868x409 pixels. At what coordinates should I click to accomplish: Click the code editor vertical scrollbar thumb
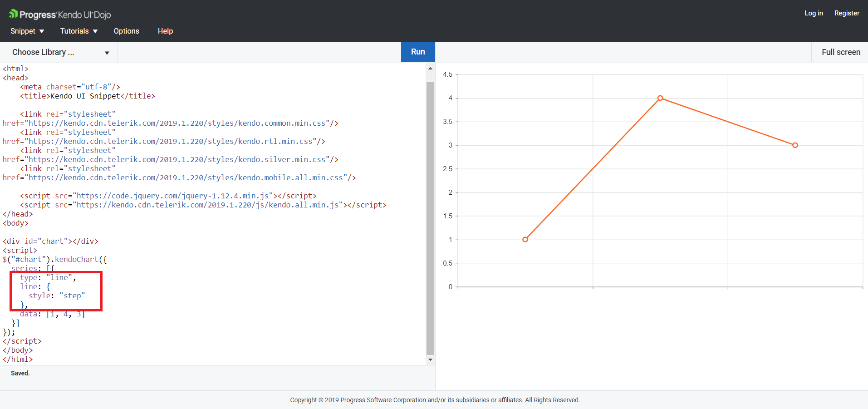click(x=430, y=218)
